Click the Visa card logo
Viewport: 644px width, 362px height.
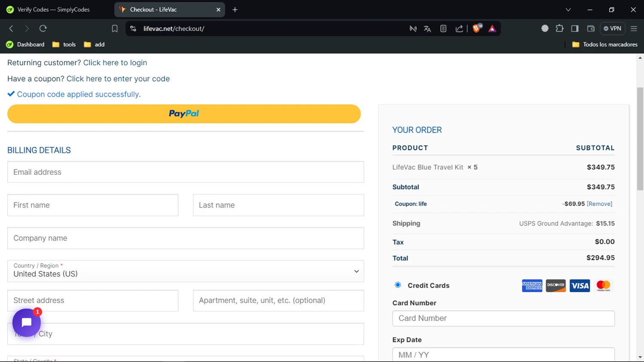[580, 286]
